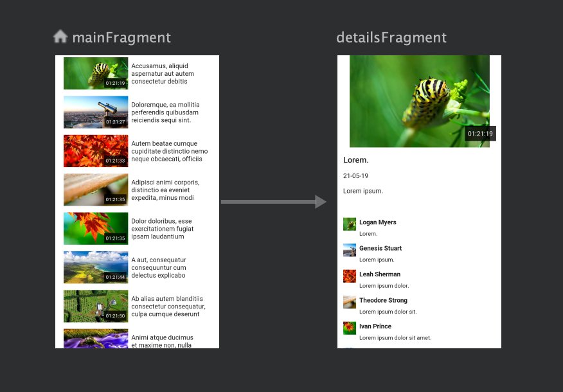Click the maple leaf on green thumbnail
This screenshot has height=392, width=563.
pyautogui.click(x=96, y=228)
